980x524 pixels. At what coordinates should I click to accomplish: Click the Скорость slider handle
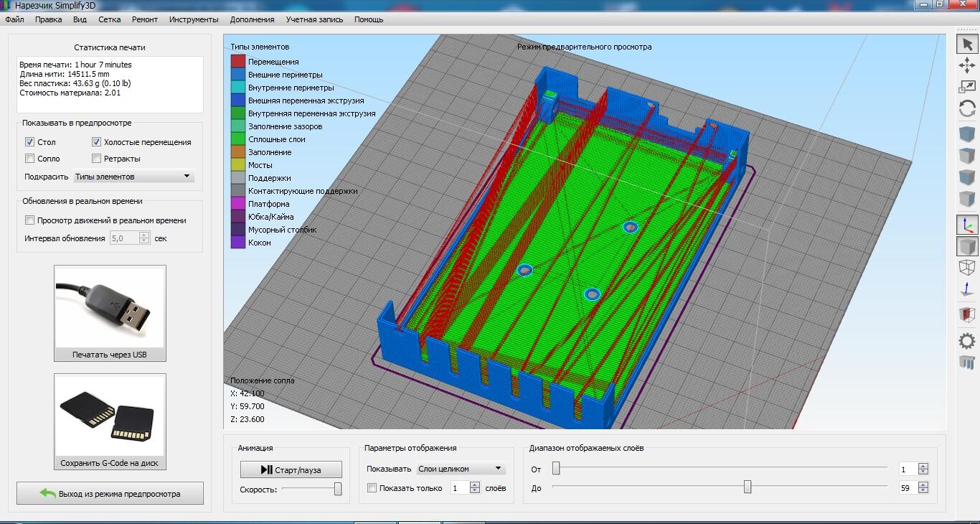(x=338, y=489)
